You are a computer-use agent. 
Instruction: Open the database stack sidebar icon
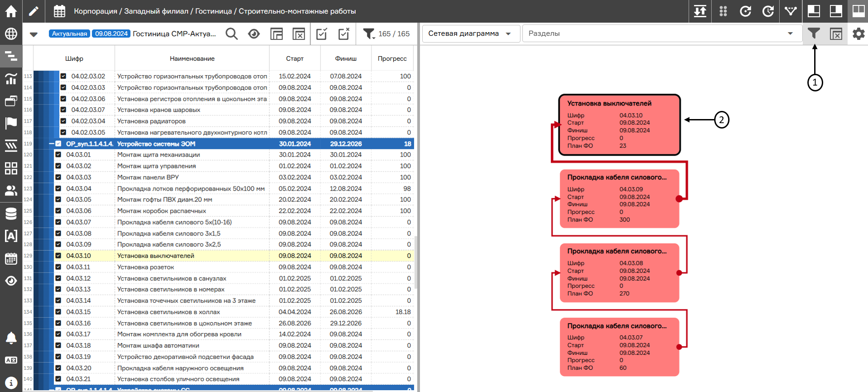11,213
